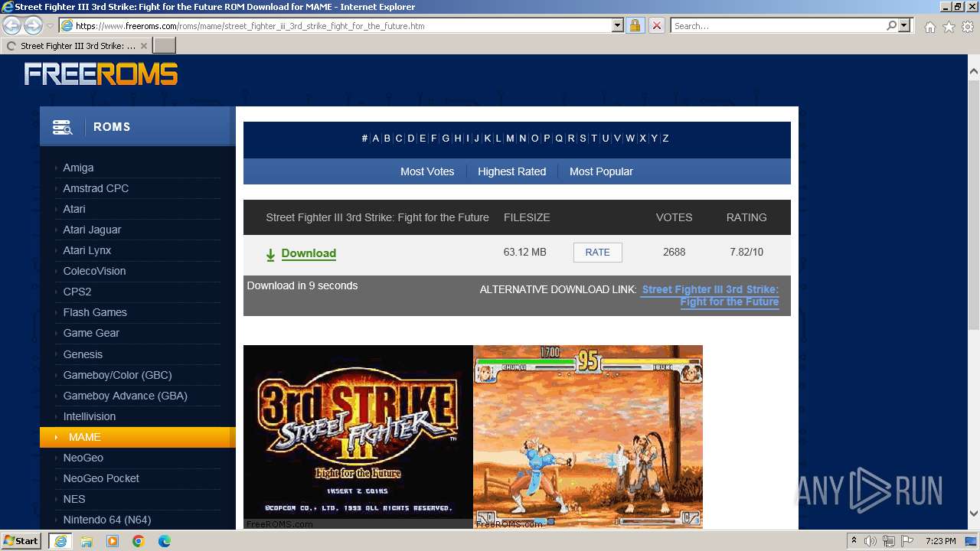This screenshot has height=551, width=980.
Task: Stop page loading with the X button
Action: pos(657,25)
